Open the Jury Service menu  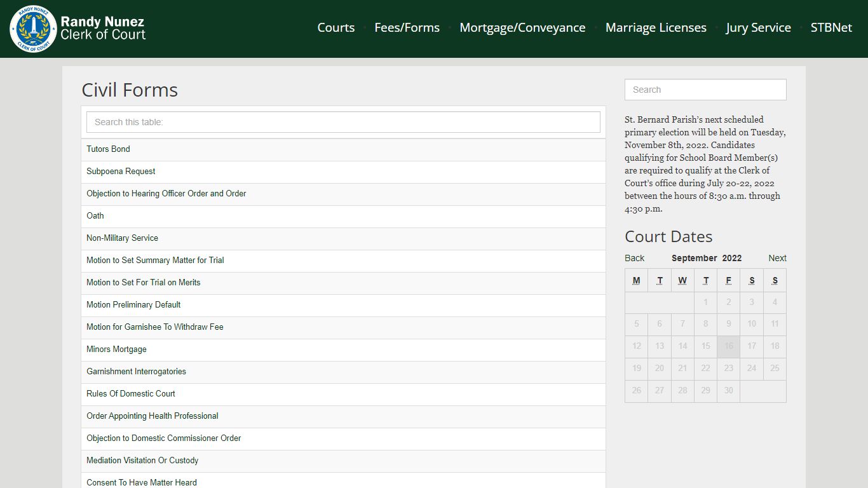pos(758,28)
